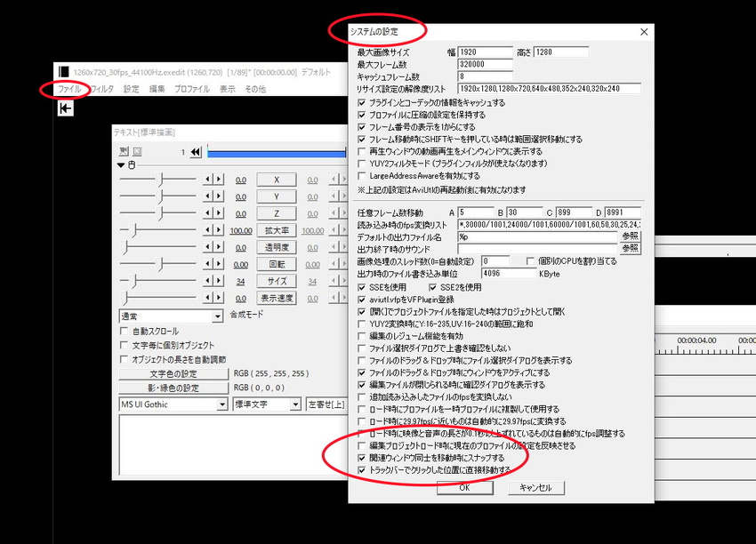The height and width of the screenshot is (544, 756).
Task: Click the サイズ track slider
Action: pyautogui.click(x=157, y=281)
